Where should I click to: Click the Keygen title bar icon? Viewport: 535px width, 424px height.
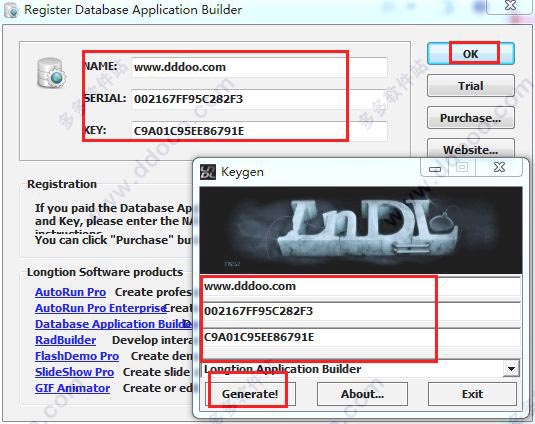point(207,172)
